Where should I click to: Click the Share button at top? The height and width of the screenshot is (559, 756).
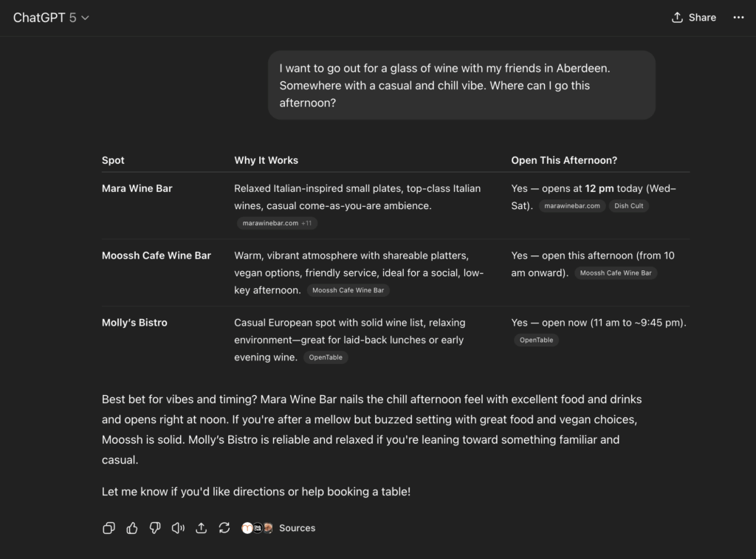(x=694, y=18)
